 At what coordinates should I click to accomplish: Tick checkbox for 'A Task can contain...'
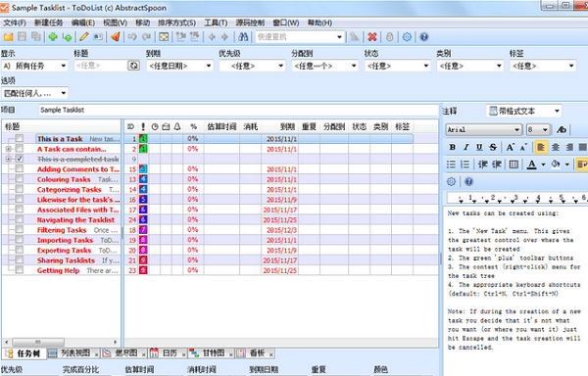click(20, 149)
